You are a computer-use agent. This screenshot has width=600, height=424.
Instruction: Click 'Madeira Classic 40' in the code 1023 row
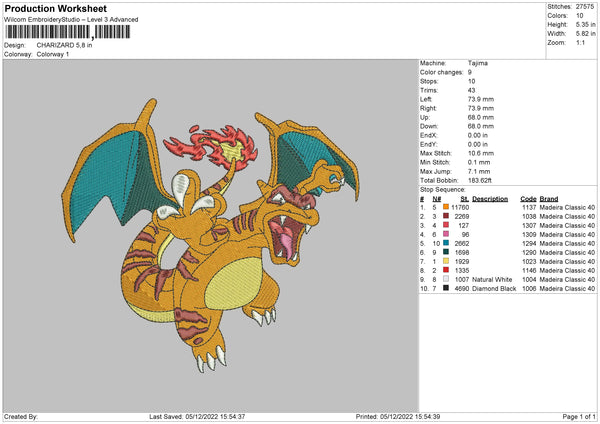coord(567,261)
